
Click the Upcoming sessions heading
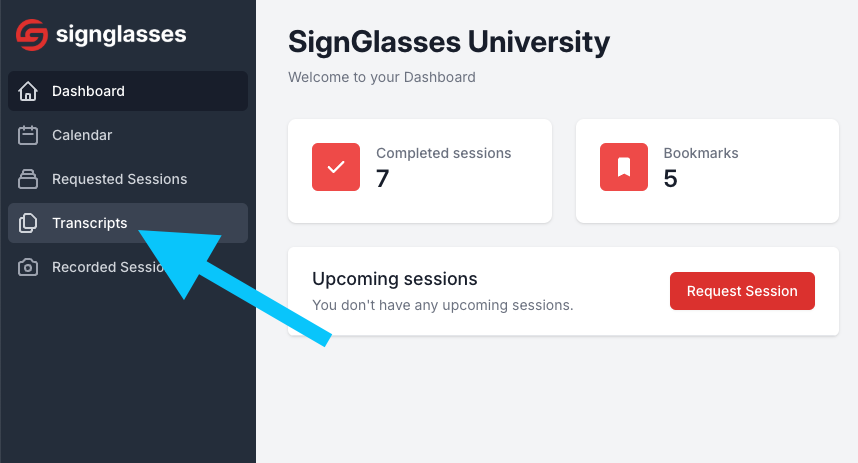coord(395,279)
